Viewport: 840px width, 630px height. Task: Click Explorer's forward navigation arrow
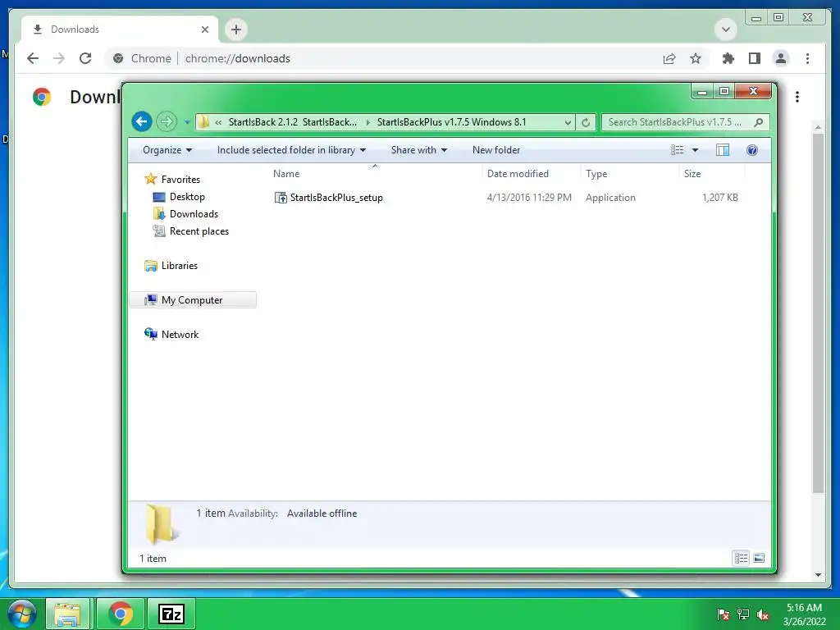click(x=167, y=121)
